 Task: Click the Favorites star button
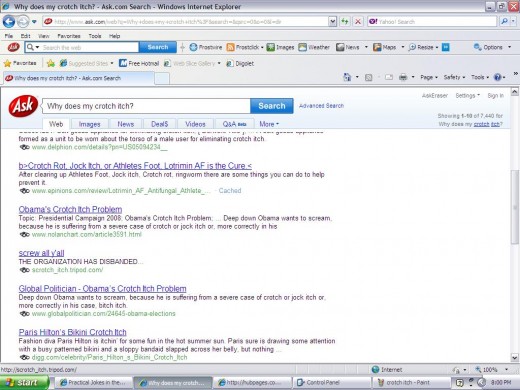pos(20,63)
